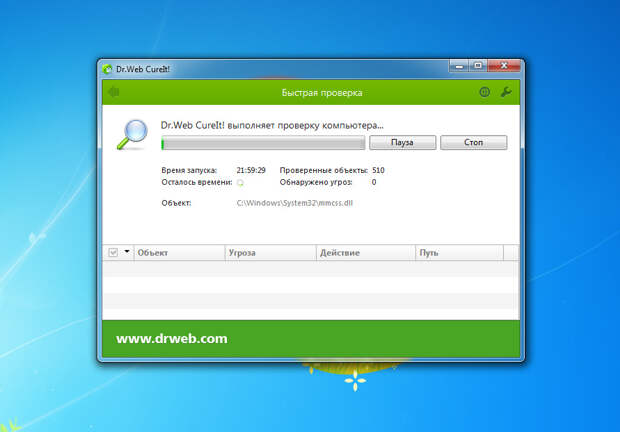Click the 'выполняет проверку компьютера' status text
This screenshot has height=432, width=620.
coord(305,126)
